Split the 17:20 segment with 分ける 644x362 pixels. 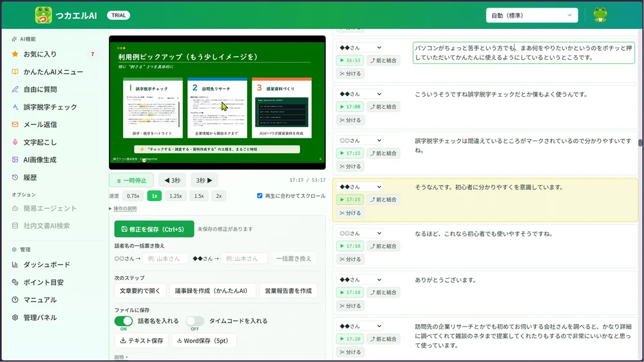pyautogui.click(x=350, y=352)
